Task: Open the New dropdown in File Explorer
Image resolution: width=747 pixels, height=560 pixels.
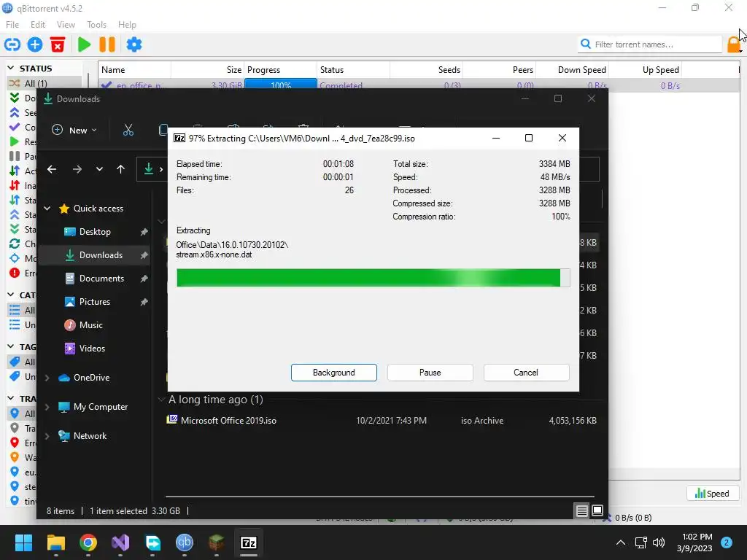Action: tap(74, 130)
